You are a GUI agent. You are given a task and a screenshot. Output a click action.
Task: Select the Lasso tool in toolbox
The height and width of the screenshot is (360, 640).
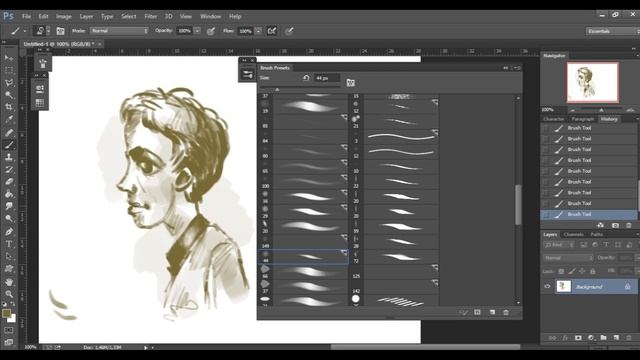[x=9, y=82]
